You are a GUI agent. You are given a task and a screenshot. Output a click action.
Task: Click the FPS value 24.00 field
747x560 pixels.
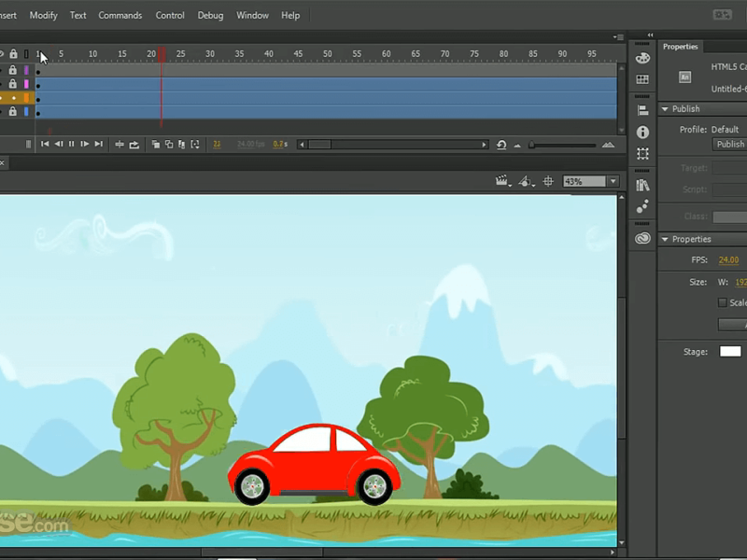click(x=728, y=259)
